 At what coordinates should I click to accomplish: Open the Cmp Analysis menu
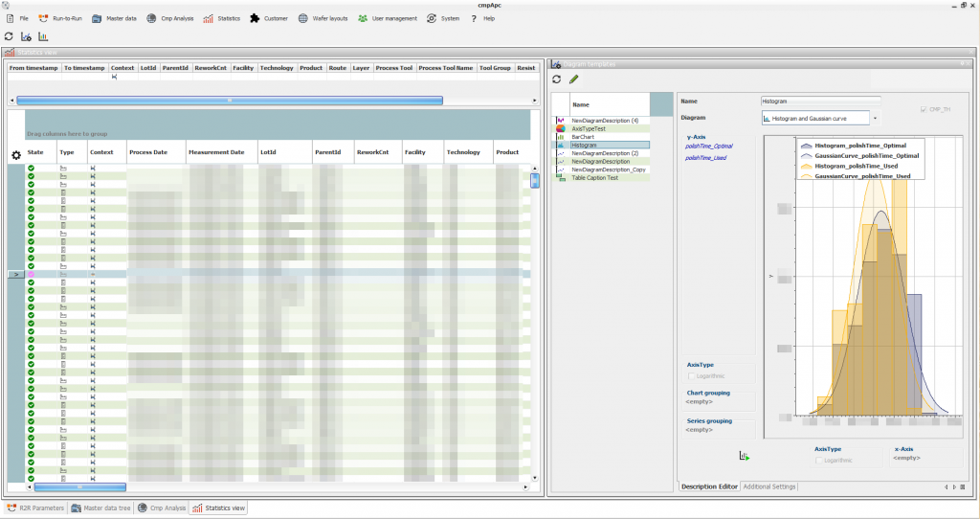[x=170, y=18]
